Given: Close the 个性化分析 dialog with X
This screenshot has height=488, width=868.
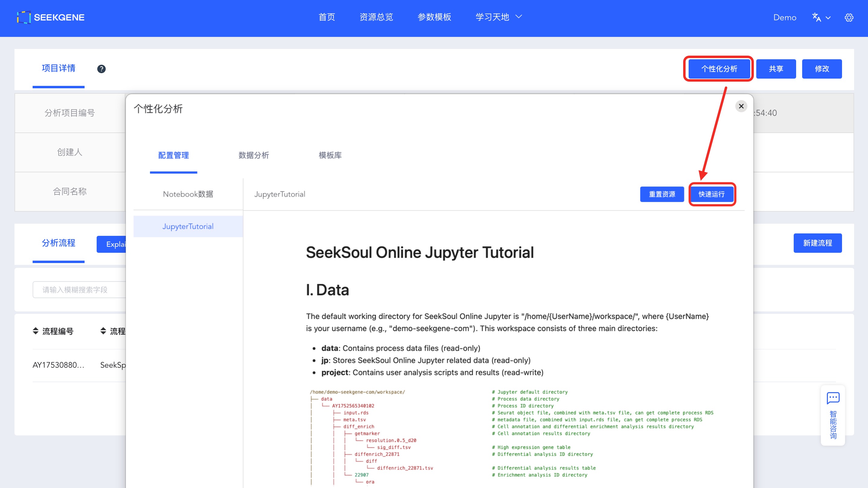Looking at the screenshot, I should point(741,106).
